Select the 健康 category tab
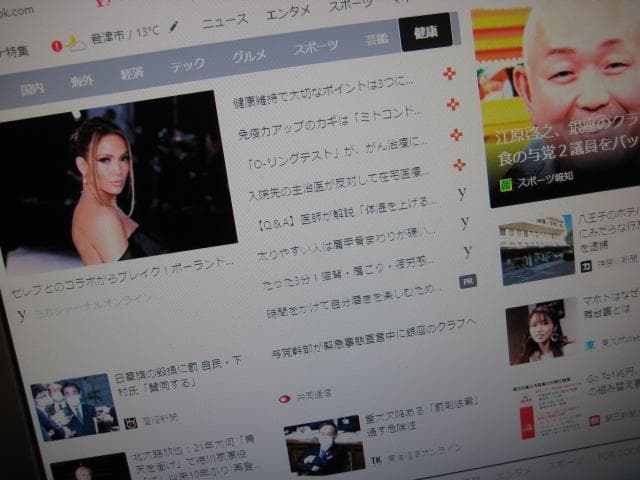 coord(425,33)
